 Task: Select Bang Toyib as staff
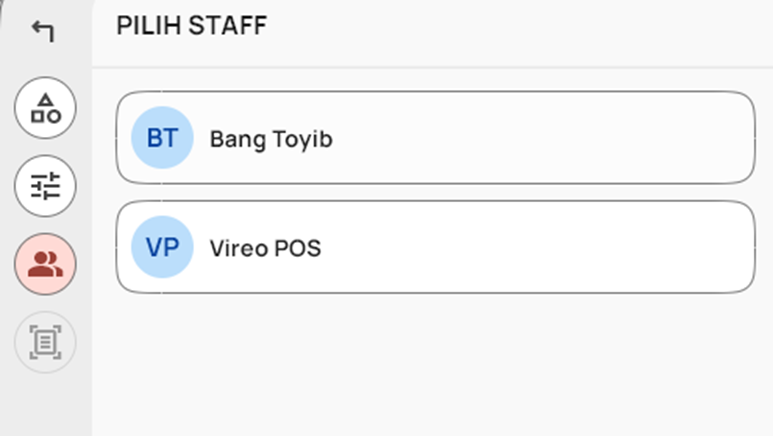pyautogui.click(x=435, y=138)
